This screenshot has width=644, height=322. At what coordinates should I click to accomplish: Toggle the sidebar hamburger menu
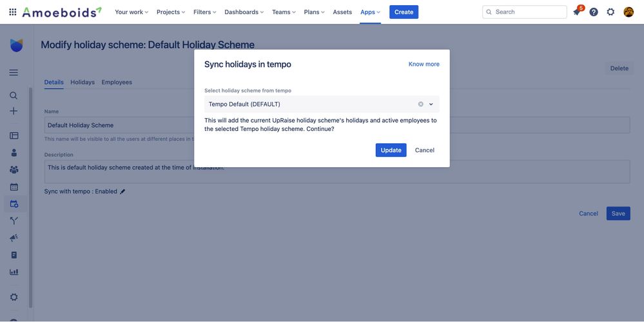(14, 73)
